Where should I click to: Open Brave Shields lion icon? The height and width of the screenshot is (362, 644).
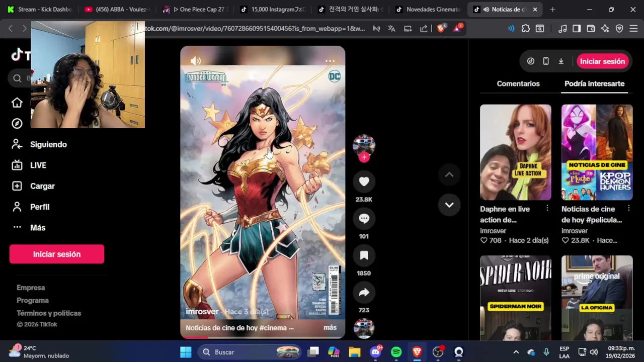pyautogui.click(x=441, y=28)
